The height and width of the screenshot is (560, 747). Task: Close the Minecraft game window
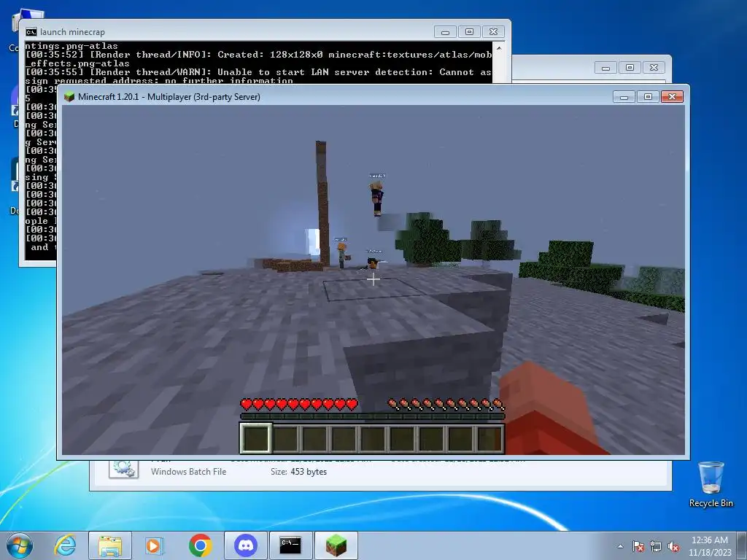[x=672, y=97]
